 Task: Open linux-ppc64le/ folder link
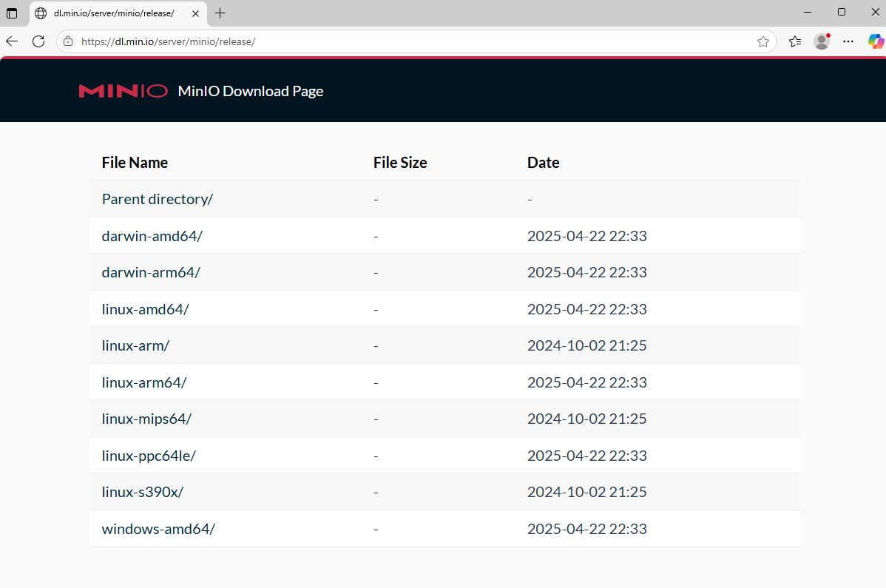click(x=149, y=456)
